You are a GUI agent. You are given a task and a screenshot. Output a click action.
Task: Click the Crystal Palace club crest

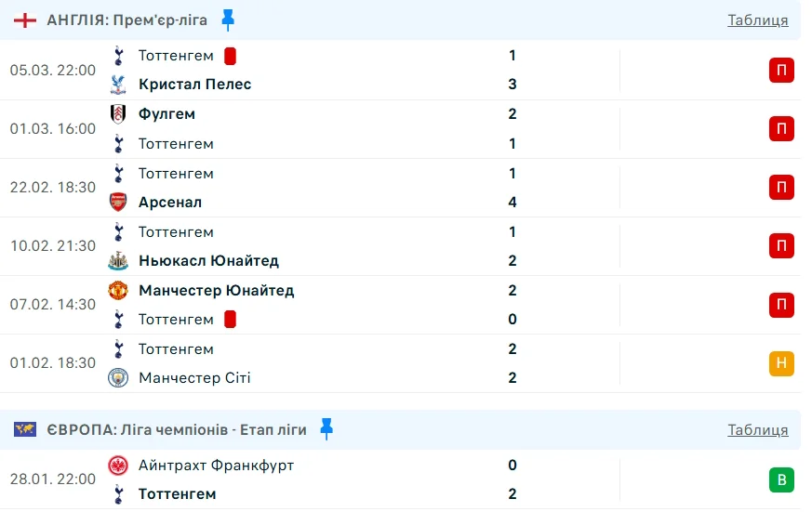tap(118, 85)
